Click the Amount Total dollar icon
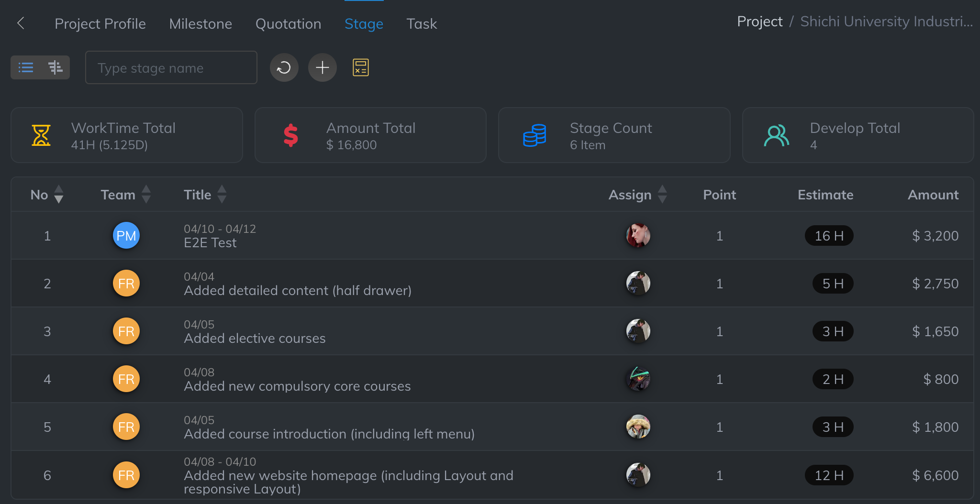Screen dimensions: 980x504 (x=290, y=135)
